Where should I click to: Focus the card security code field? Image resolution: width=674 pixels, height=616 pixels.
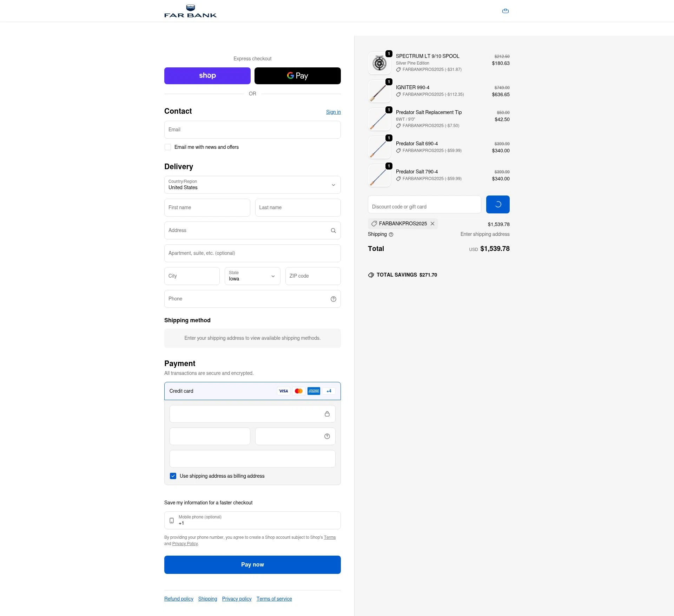coord(295,436)
